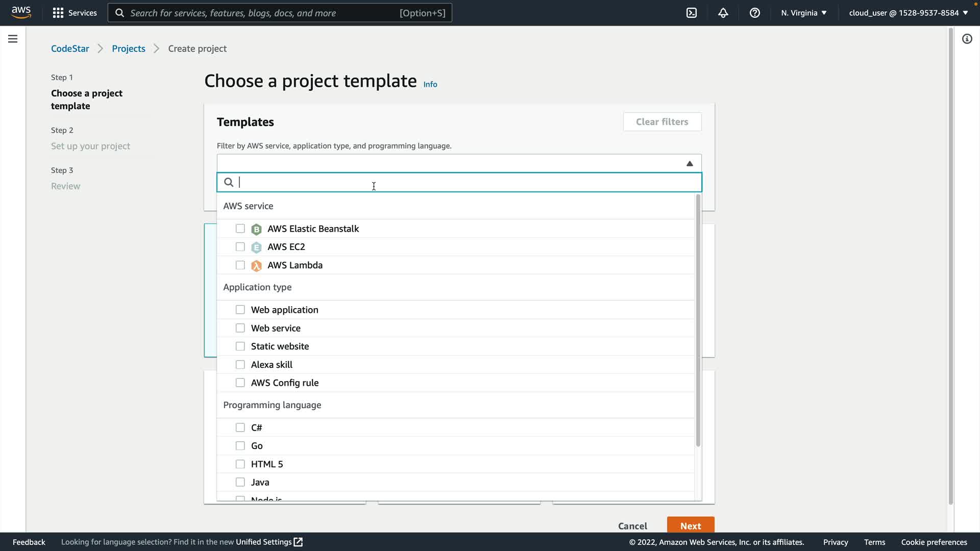Go to the Projects breadcrumb
980x551 pixels.
[x=129, y=48]
